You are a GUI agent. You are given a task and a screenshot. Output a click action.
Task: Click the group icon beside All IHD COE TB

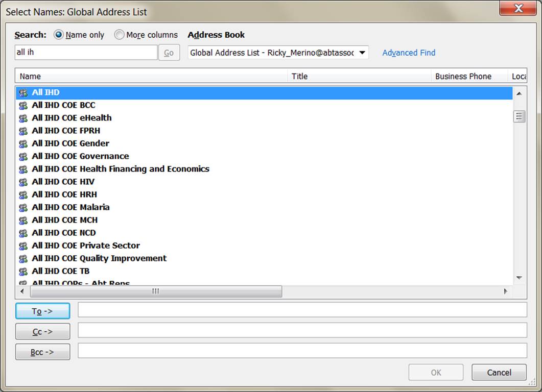[x=23, y=272]
